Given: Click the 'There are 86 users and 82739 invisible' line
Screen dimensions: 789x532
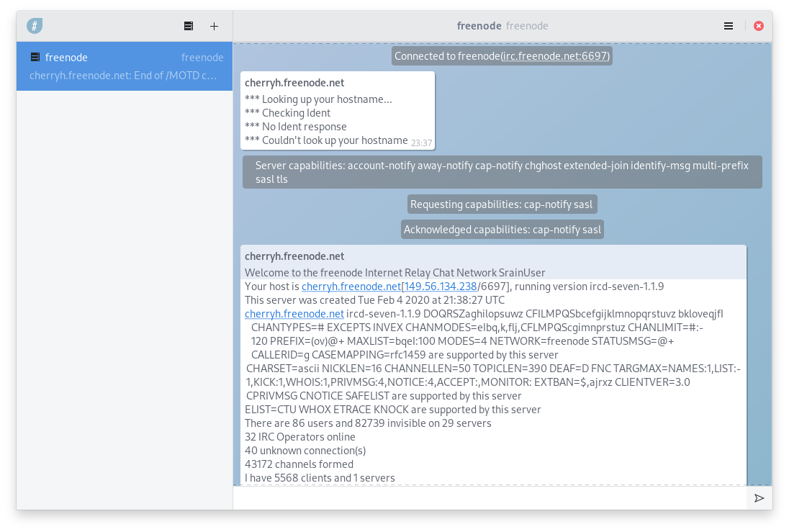Looking at the screenshot, I should tap(368, 423).
